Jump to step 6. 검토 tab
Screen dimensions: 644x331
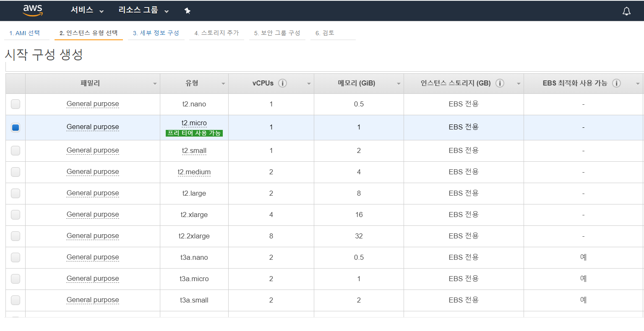[325, 33]
